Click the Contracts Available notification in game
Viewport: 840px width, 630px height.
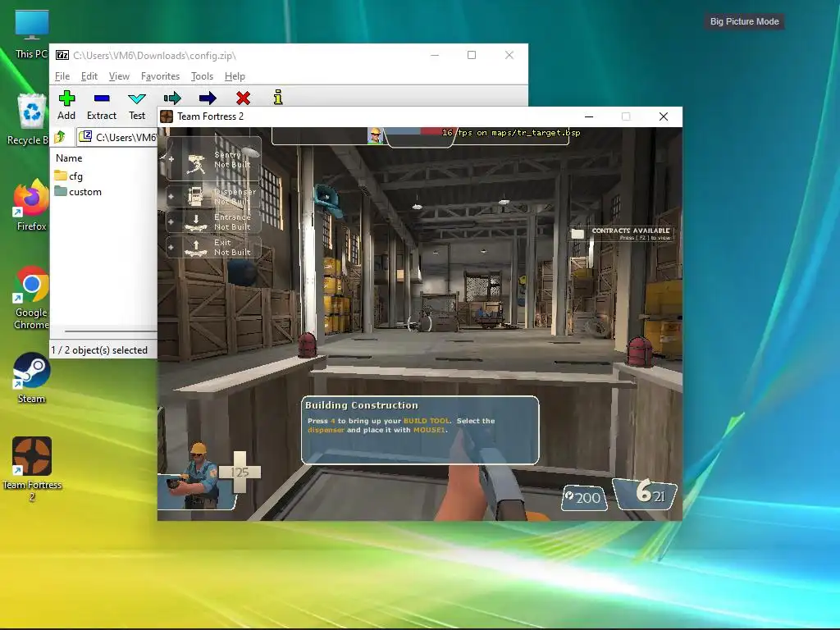pyautogui.click(x=622, y=234)
